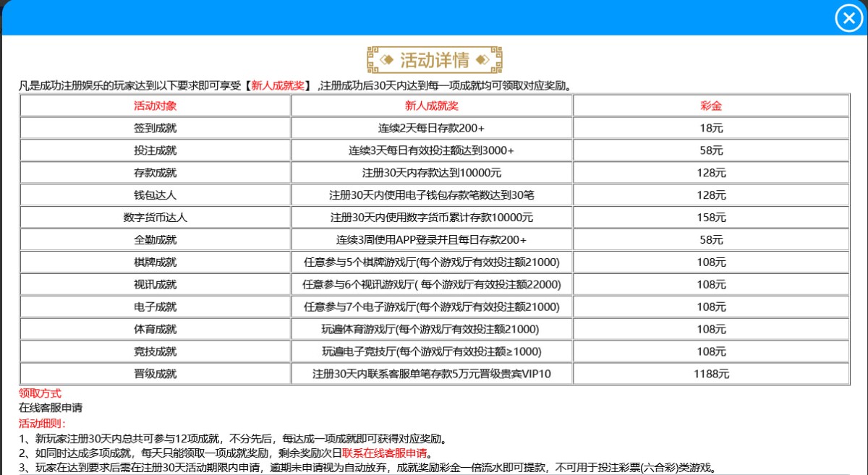Click the red 领取方式 heading
Image resolution: width=868 pixels, height=475 pixels.
click(x=40, y=393)
